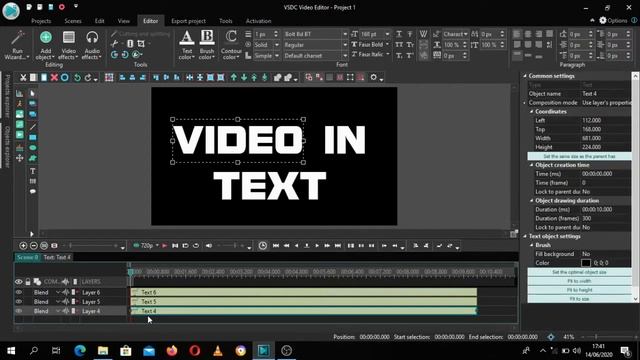640x360 pixels.
Task: Open the View ribbon tab
Action: coord(124,21)
